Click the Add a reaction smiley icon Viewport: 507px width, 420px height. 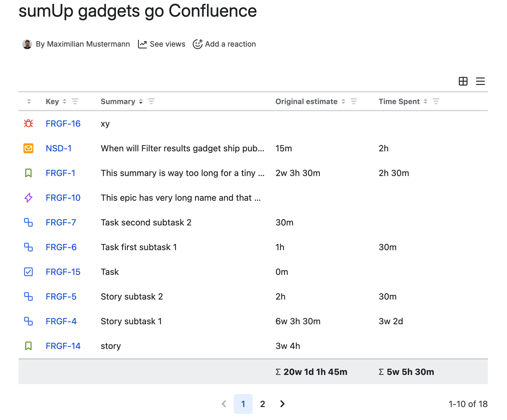click(198, 44)
